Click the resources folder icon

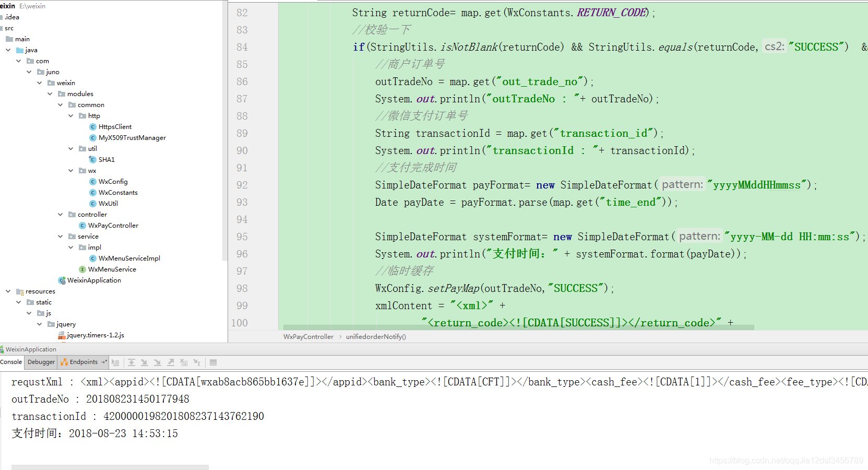tap(20, 291)
